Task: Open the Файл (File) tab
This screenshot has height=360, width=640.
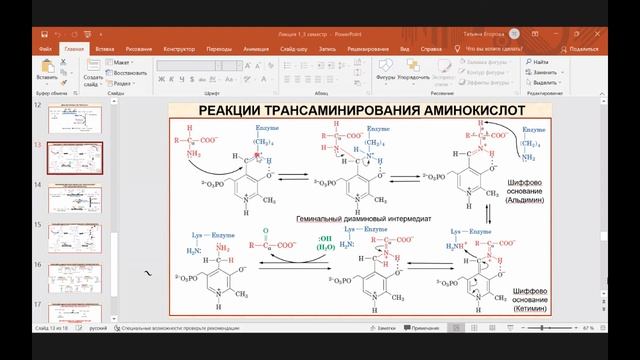Action: click(46, 49)
